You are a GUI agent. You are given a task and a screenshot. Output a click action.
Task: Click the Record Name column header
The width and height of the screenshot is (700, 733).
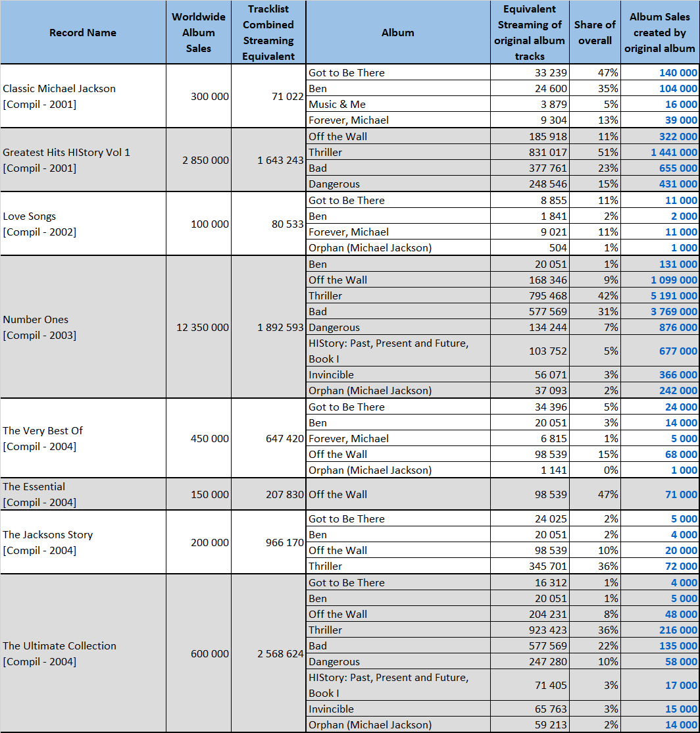coord(83,32)
